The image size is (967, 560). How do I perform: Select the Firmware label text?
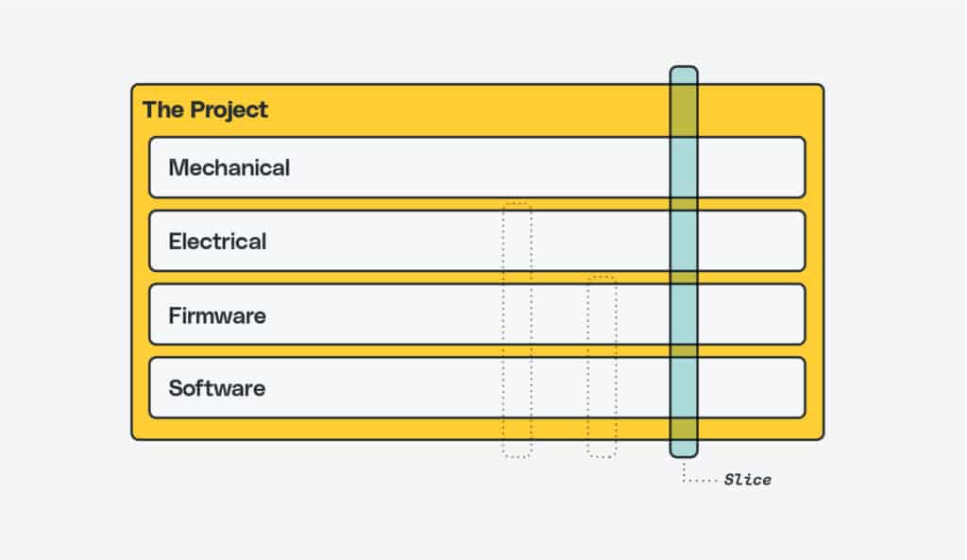(217, 315)
